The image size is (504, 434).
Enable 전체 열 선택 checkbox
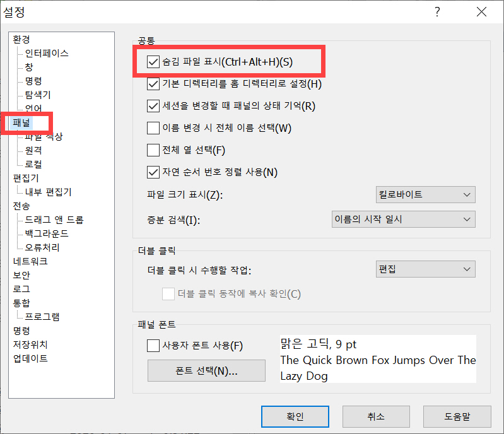click(153, 150)
